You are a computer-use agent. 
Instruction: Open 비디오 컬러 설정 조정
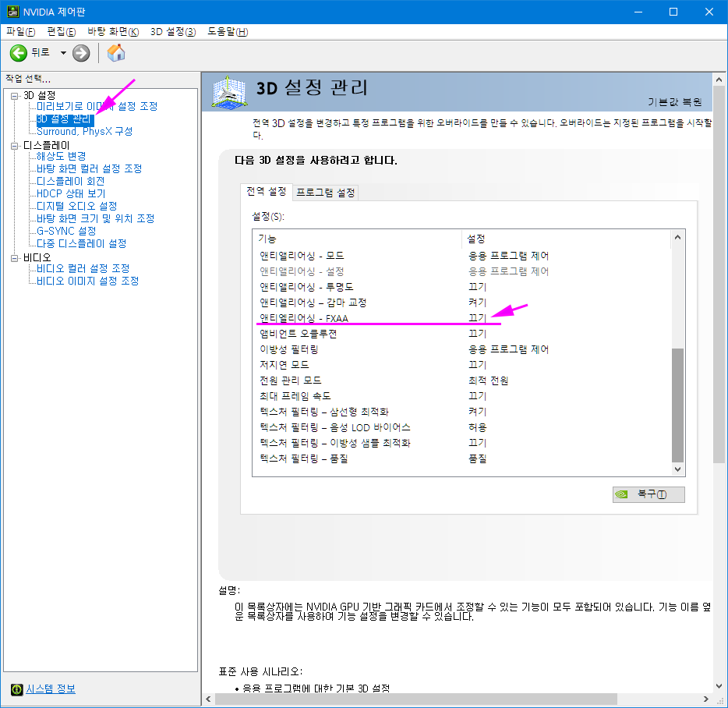pyautogui.click(x=83, y=268)
